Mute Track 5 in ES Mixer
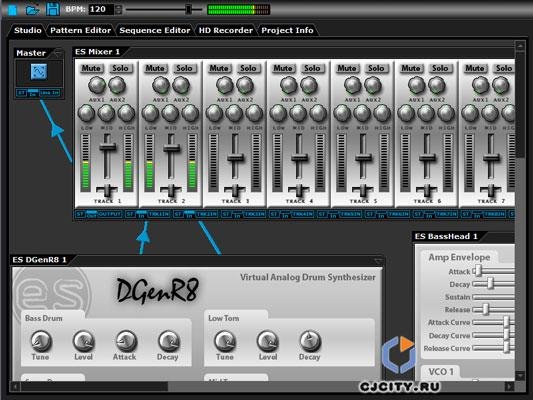The width and height of the screenshot is (533, 400). (346, 68)
